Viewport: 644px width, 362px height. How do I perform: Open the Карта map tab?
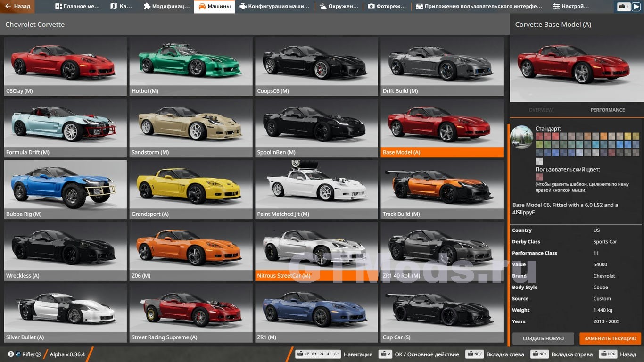tap(122, 7)
